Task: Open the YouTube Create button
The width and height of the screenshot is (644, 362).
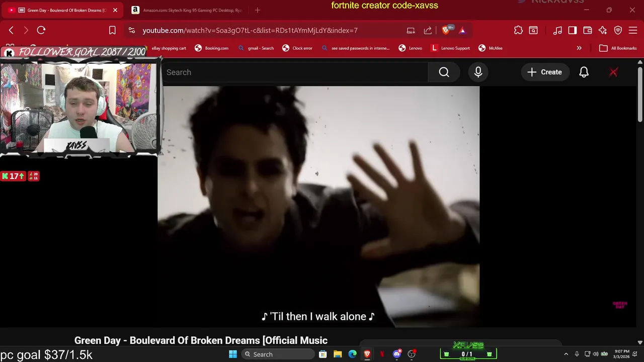Action: point(545,72)
